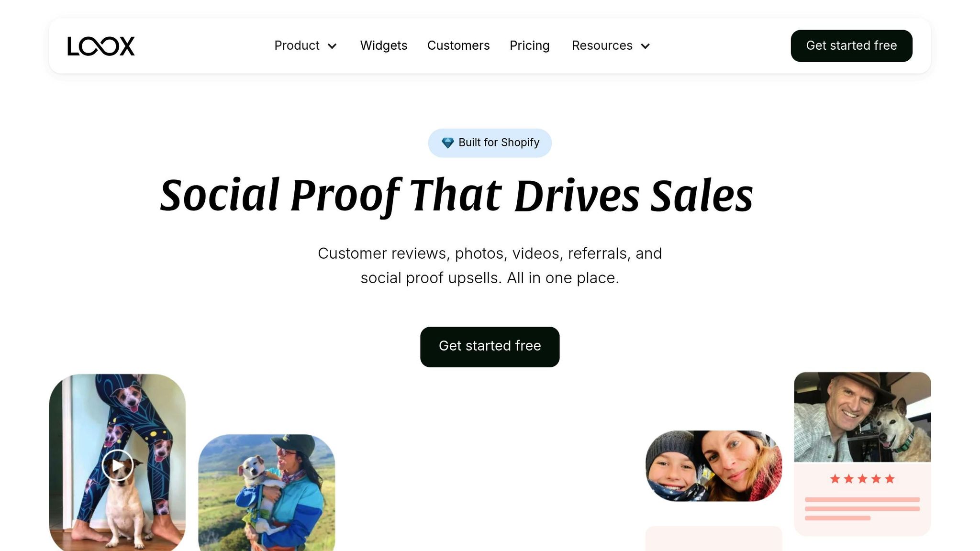980x551 pixels.
Task: Click Get started free in header
Action: (851, 46)
